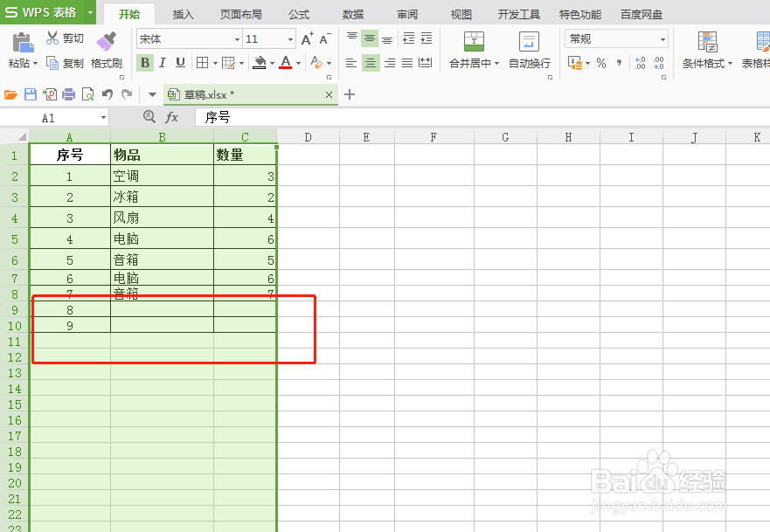This screenshot has height=532, width=770.
Task: Open the 数据 ribbon tab
Action: click(352, 14)
